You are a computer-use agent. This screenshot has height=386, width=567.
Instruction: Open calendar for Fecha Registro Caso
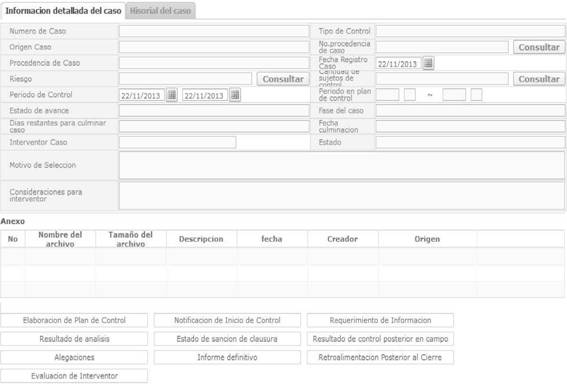[x=428, y=63]
